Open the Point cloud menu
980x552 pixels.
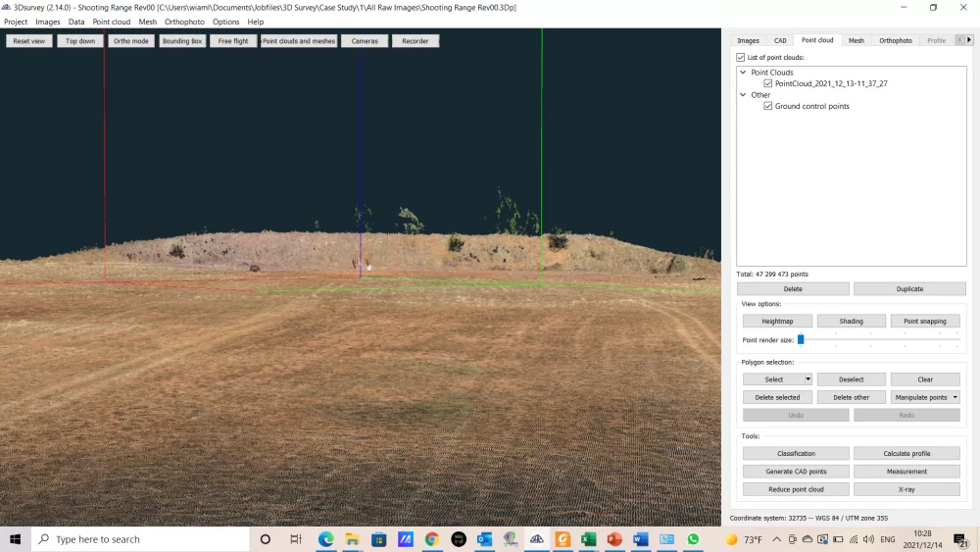(112, 22)
